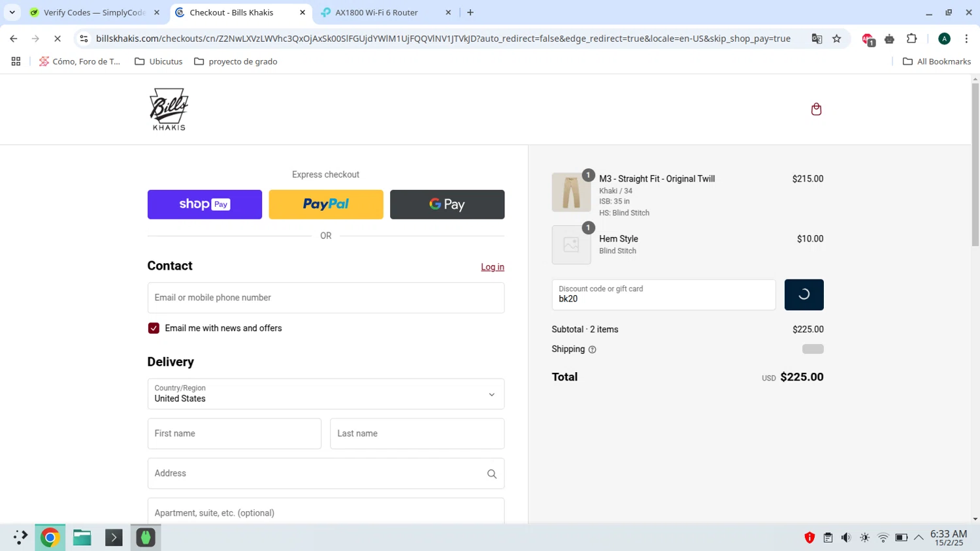The height and width of the screenshot is (551, 980).
Task: Click the address search magnifier icon
Action: click(491, 474)
